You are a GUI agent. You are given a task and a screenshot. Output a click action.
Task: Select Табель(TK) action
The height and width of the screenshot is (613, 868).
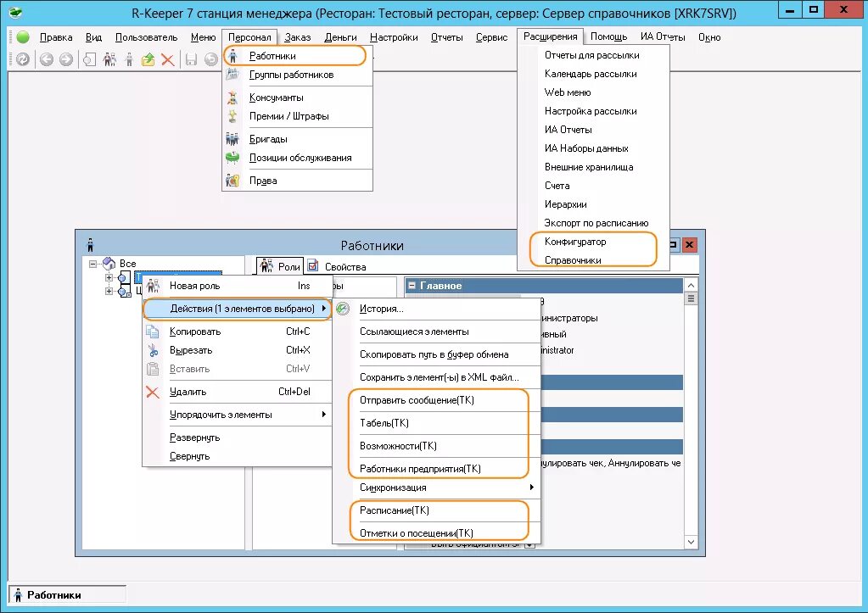(x=436, y=423)
